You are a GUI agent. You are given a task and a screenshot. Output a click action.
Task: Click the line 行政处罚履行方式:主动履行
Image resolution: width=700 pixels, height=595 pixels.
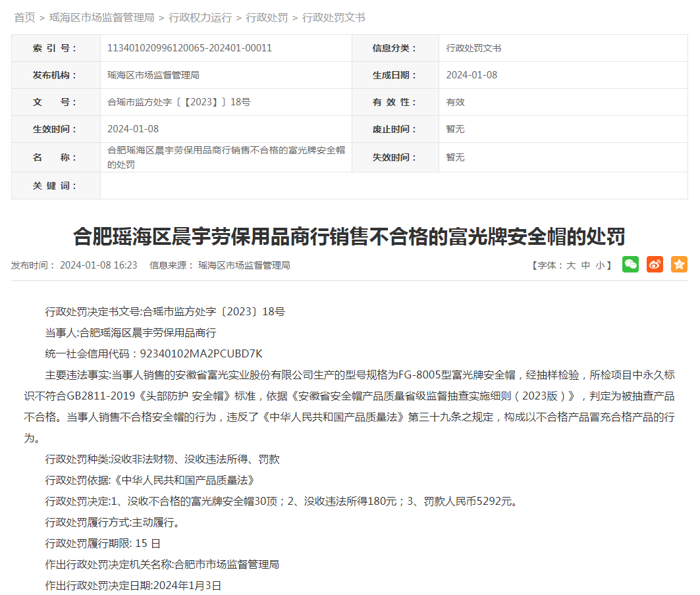point(114,522)
